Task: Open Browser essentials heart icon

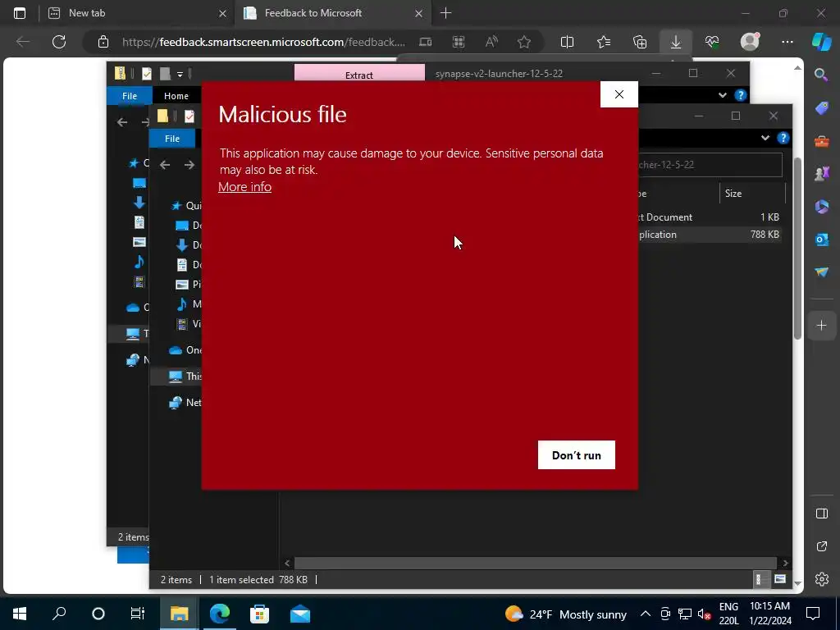Action: (712, 42)
